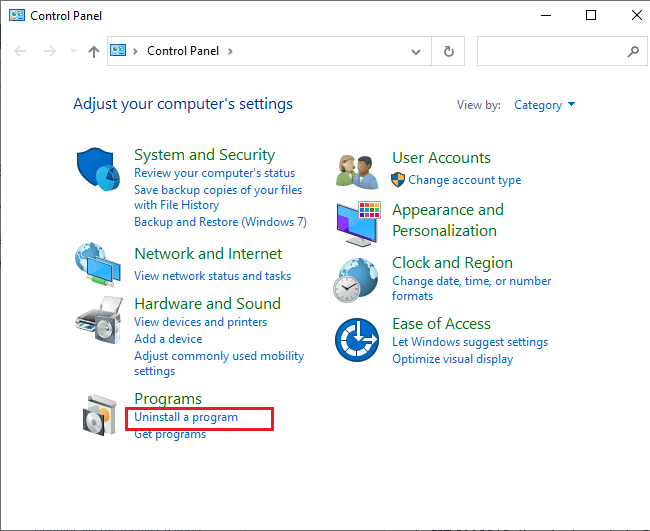The height and width of the screenshot is (531, 650).
Task: Open the Ease of Access round icon
Action: pyautogui.click(x=357, y=340)
